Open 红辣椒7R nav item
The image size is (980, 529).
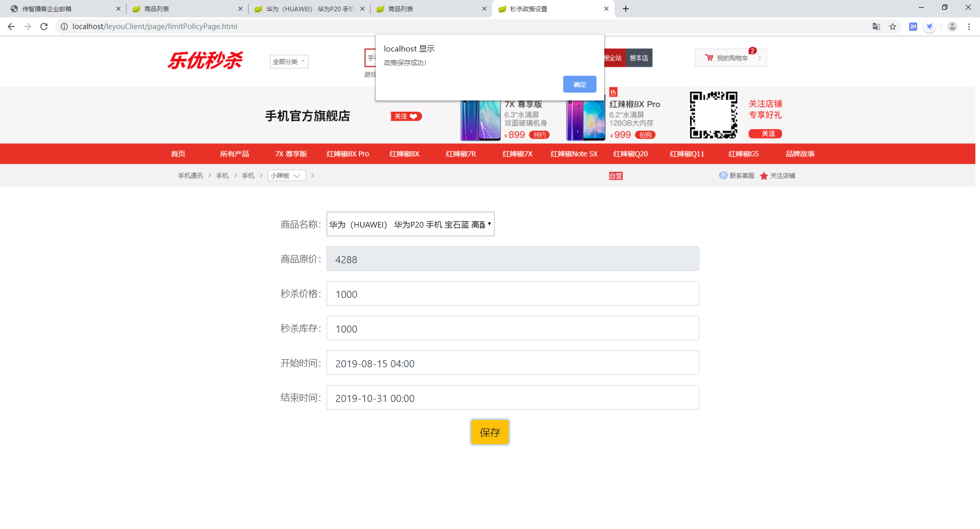tap(461, 154)
